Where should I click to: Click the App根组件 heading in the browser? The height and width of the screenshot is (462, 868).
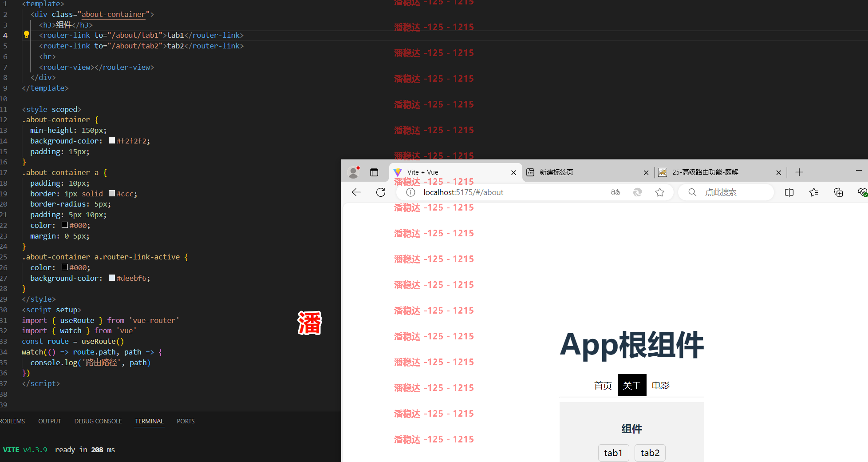click(631, 345)
